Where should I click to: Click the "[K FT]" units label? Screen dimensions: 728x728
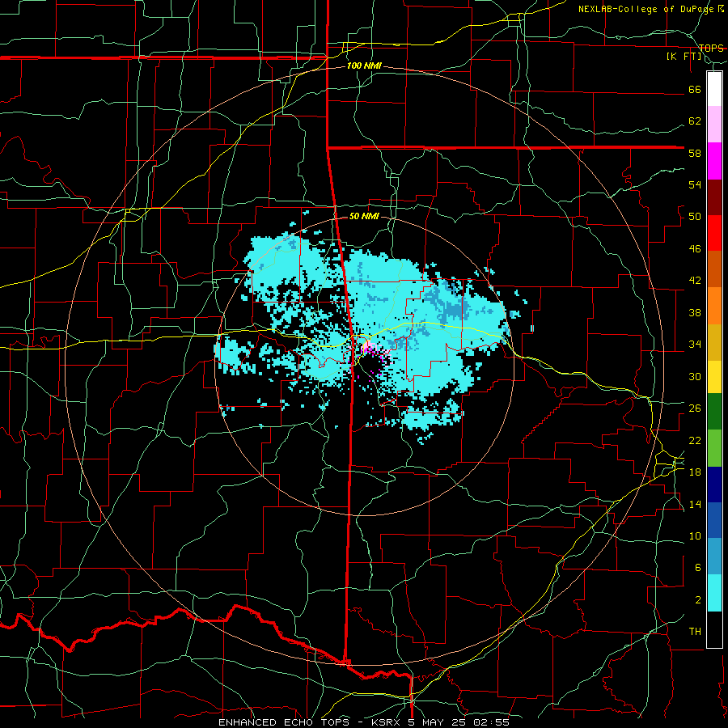tap(684, 56)
